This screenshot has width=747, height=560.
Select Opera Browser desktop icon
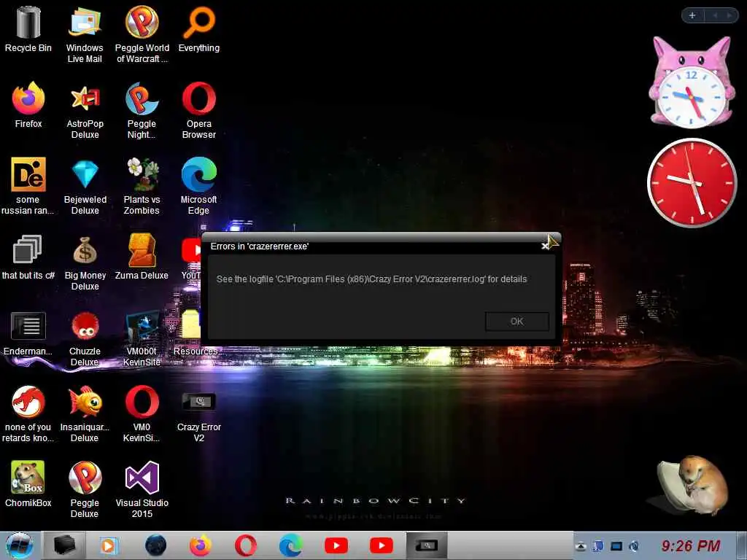tap(198, 111)
